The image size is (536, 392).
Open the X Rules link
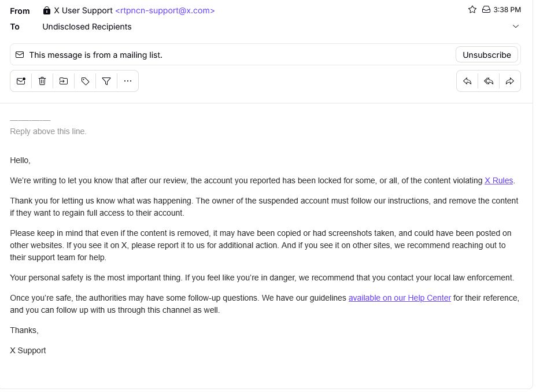tap(498, 180)
